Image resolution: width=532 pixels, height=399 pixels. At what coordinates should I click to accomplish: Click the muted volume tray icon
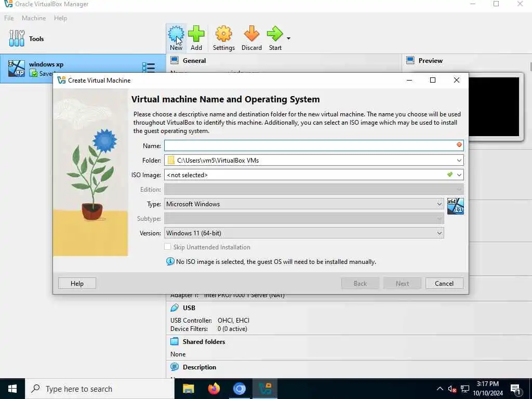point(452,389)
